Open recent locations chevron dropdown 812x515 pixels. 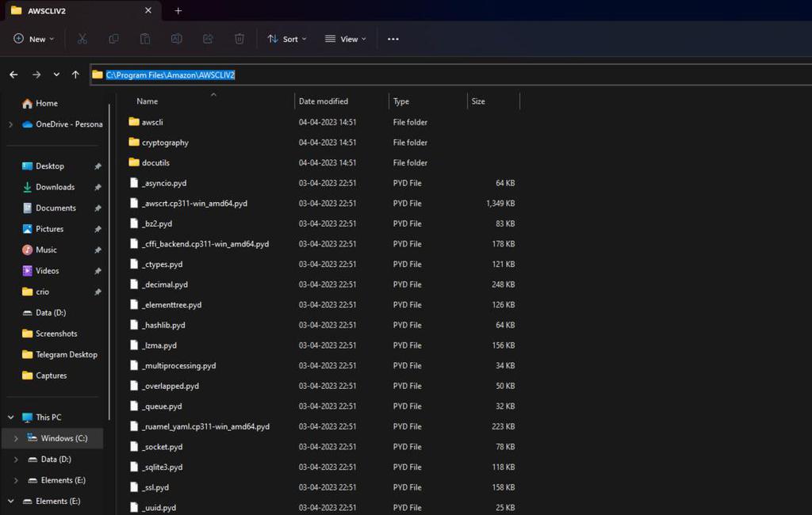point(56,74)
